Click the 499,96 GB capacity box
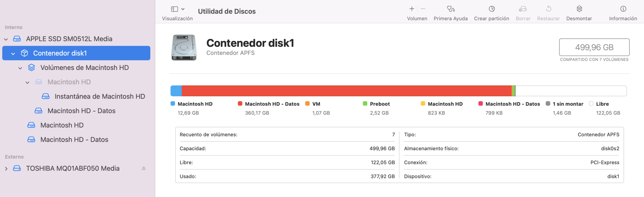 594,47
